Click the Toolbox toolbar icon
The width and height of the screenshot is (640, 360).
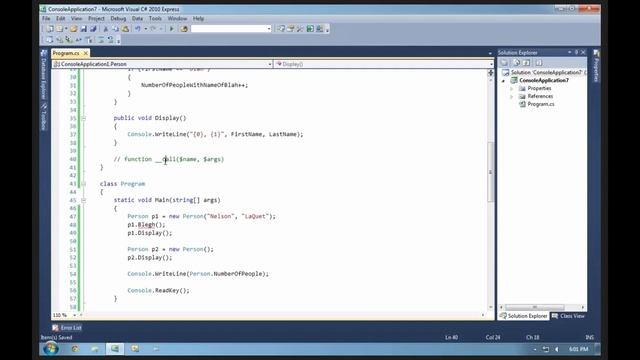click(300, 29)
